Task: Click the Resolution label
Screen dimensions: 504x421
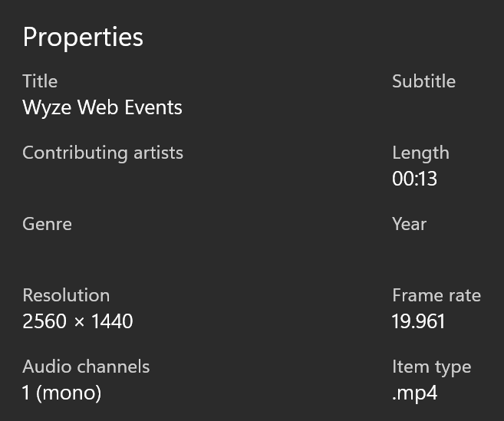Action: pyautogui.click(x=66, y=295)
